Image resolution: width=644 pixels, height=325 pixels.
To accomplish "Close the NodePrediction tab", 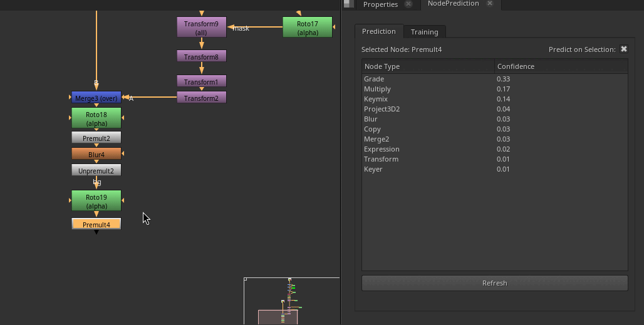I will [489, 3].
